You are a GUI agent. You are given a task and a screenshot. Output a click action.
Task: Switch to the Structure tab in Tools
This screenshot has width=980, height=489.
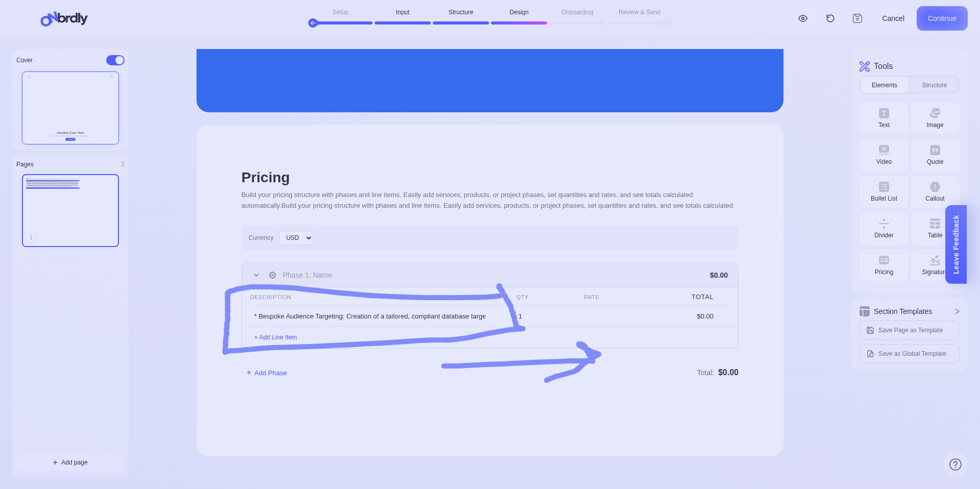click(934, 85)
